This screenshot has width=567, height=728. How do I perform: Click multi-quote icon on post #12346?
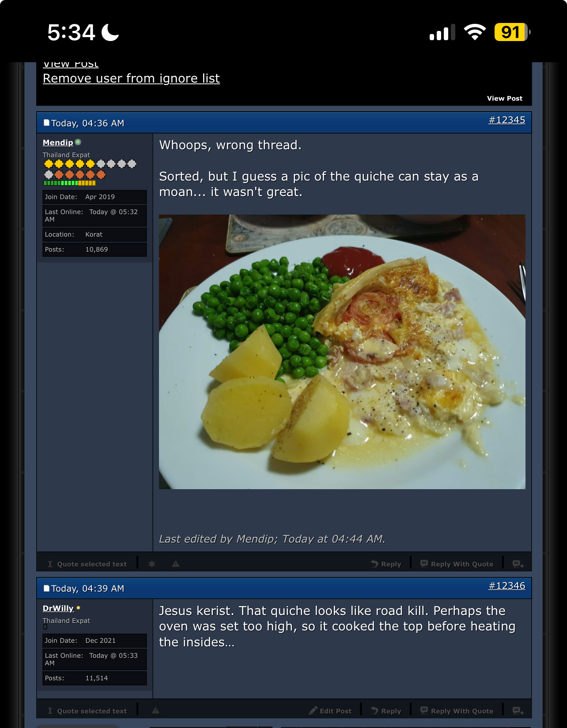(518, 711)
